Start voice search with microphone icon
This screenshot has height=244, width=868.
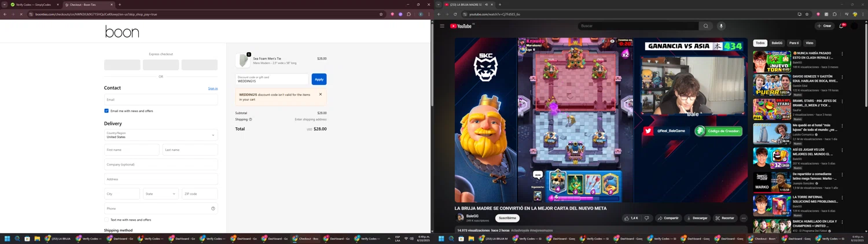(721, 26)
